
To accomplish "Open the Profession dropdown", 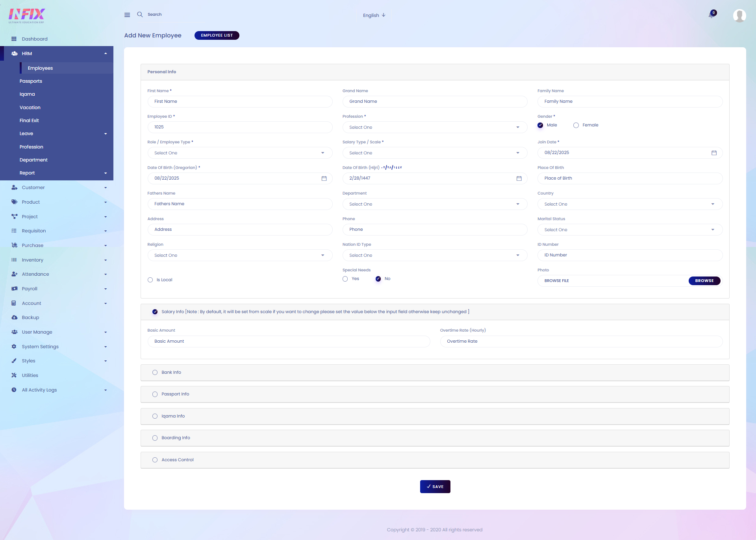I will click(x=435, y=127).
